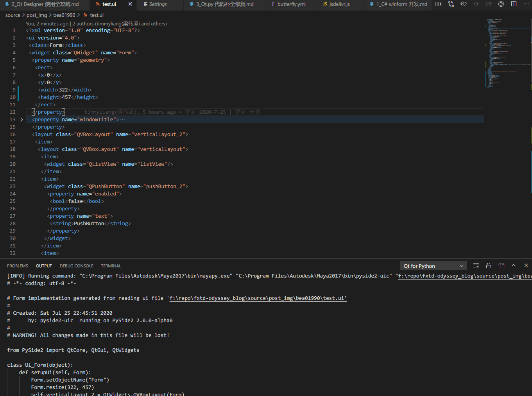Close the test.ui editor tab
The image size is (532, 396).
click(130, 4)
